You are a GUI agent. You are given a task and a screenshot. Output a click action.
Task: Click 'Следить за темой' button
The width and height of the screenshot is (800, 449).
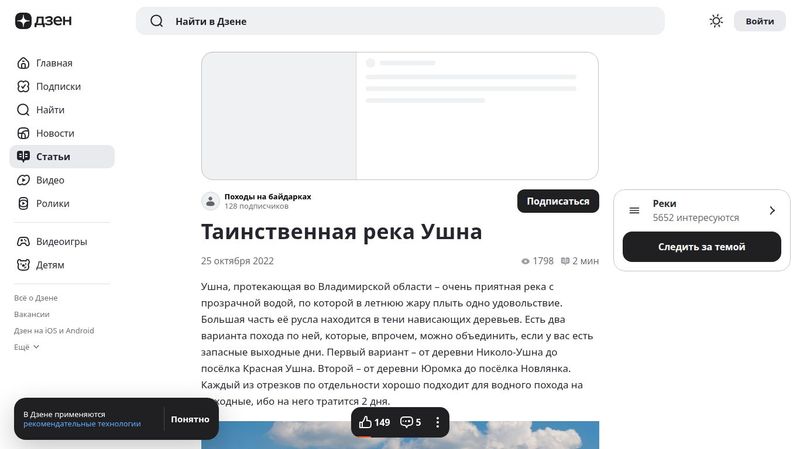pyautogui.click(x=701, y=247)
